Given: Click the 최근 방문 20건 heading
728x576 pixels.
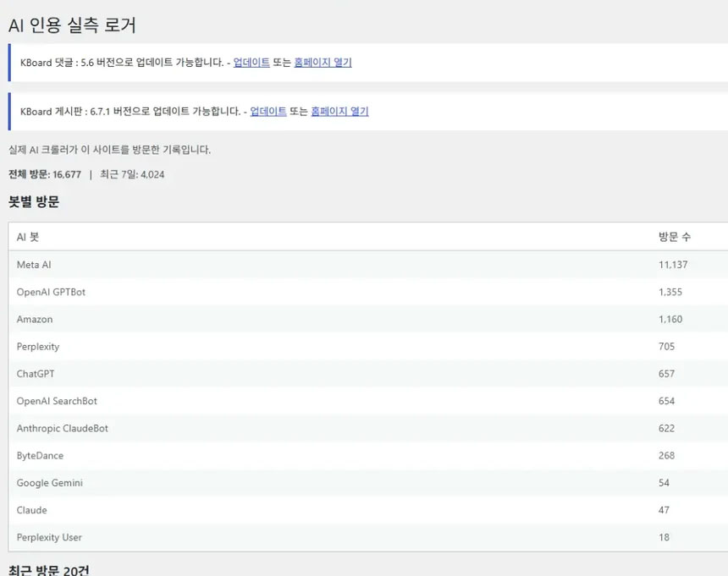Looking at the screenshot, I should 49,570.
